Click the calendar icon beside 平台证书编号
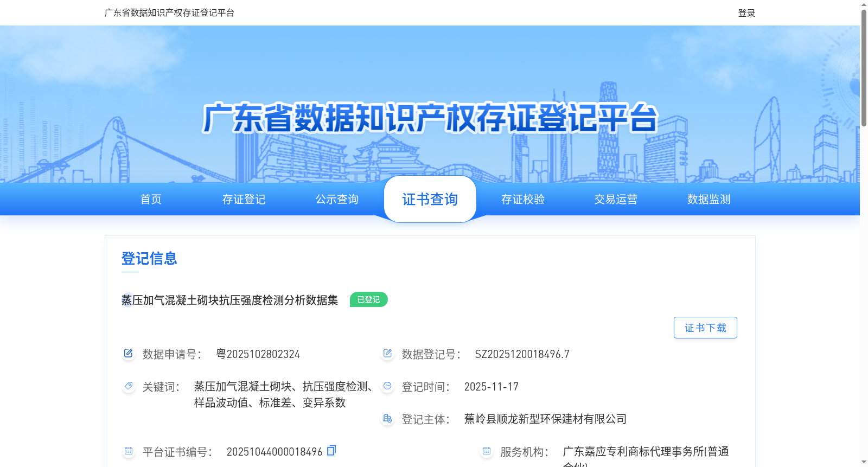Image resolution: width=868 pixels, height=467 pixels. (x=129, y=451)
